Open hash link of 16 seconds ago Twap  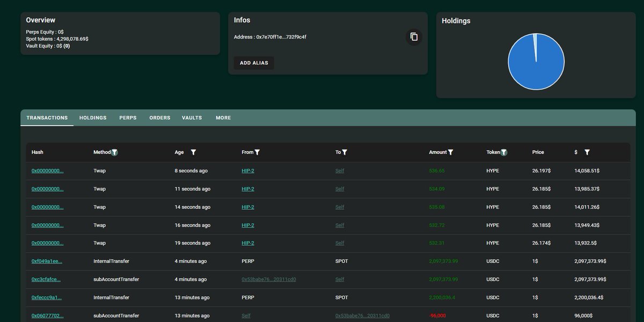click(47, 225)
